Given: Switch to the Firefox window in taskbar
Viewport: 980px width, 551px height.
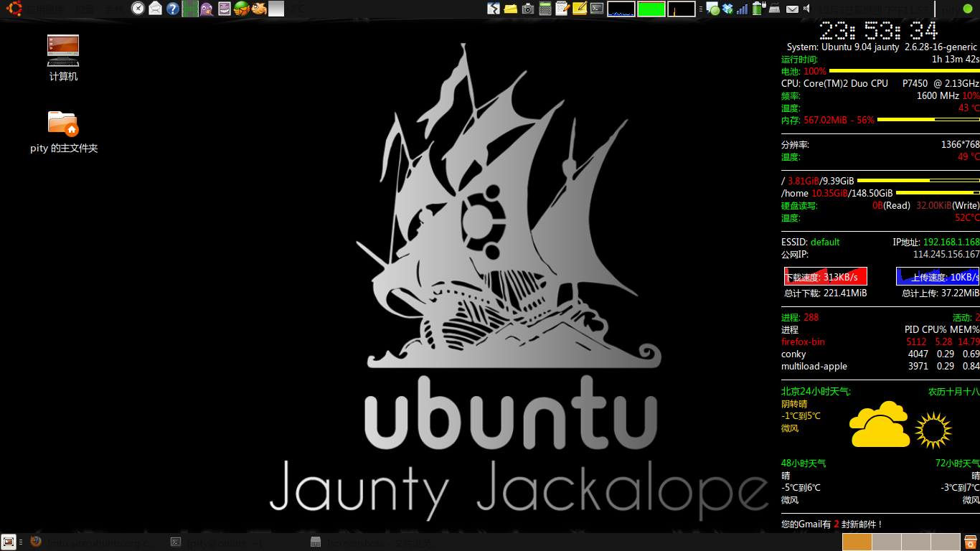Looking at the screenshot, I should point(92,542).
